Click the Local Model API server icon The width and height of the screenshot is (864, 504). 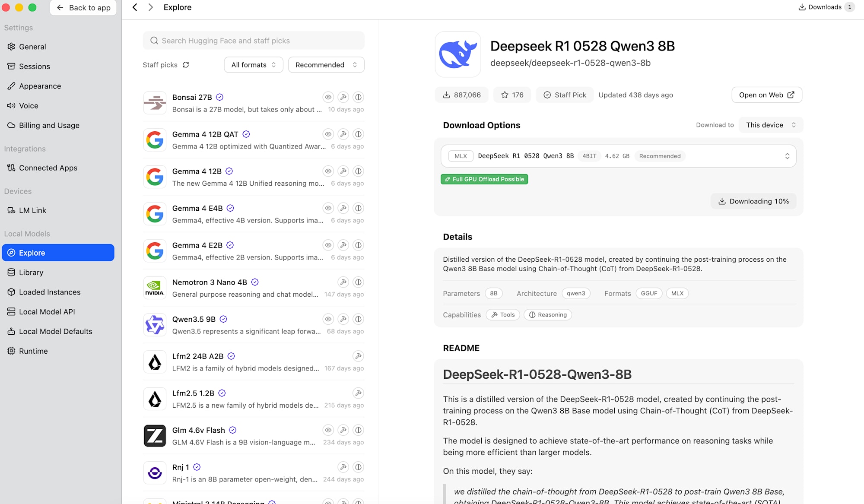11,312
